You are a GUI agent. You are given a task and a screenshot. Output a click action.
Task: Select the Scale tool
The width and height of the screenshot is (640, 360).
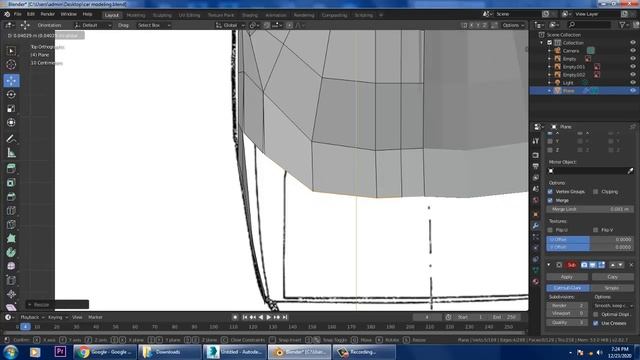point(11,108)
